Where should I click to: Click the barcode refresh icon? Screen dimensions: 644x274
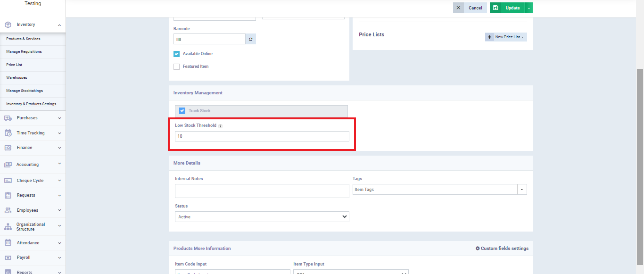click(x=250, y=39)
